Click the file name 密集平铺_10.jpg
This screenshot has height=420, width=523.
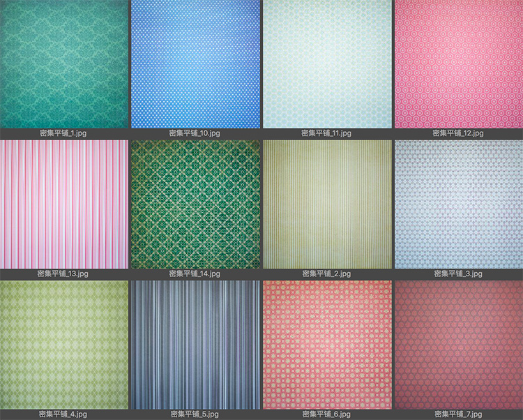(195, 133)
